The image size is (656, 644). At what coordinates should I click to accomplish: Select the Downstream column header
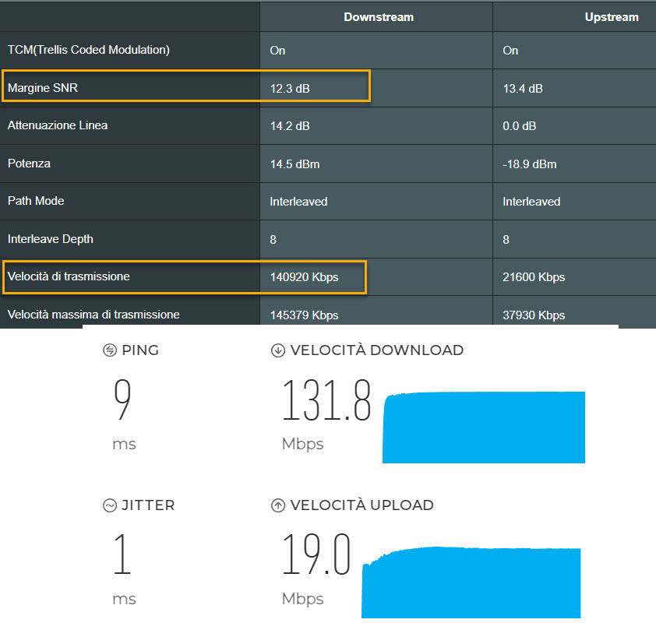[x=379, y=17]
